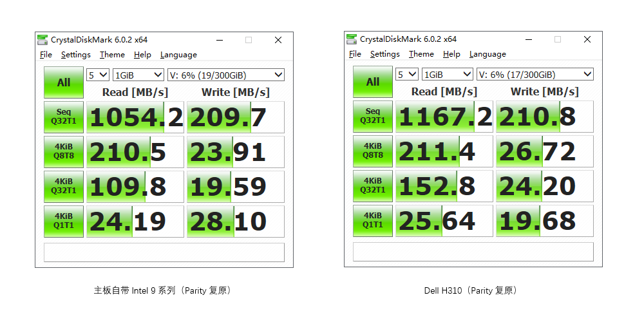Click 4KiB Q8T8 write result 23.91

click(x=235, y=152)
